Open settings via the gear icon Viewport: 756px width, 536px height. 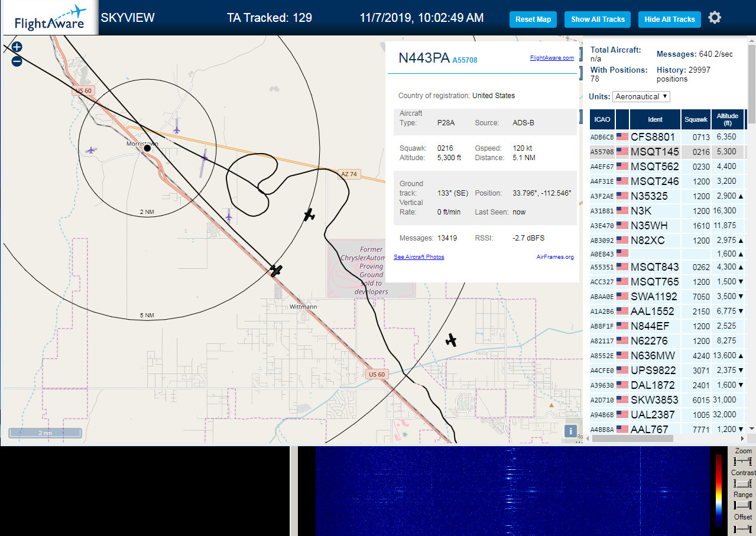click(x=715, y=18)
